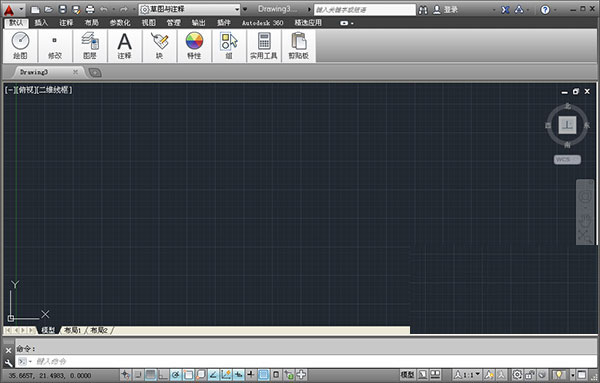Toggle Clean Screen icon
The image size is (600, 383).
[x=582, y=375]
